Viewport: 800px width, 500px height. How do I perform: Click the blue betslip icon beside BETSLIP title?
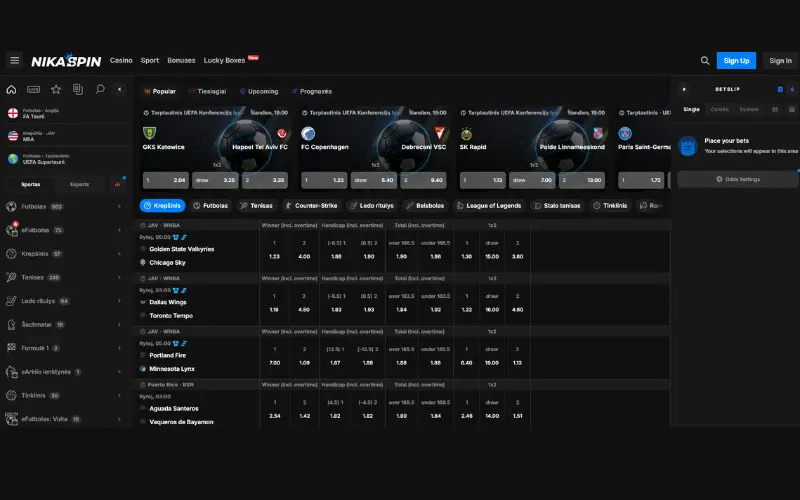(x=780, y=89)
